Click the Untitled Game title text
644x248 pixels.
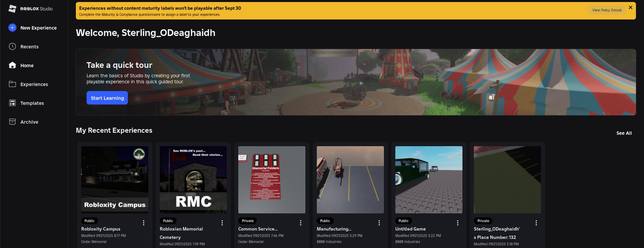click(x=410, y=229)
